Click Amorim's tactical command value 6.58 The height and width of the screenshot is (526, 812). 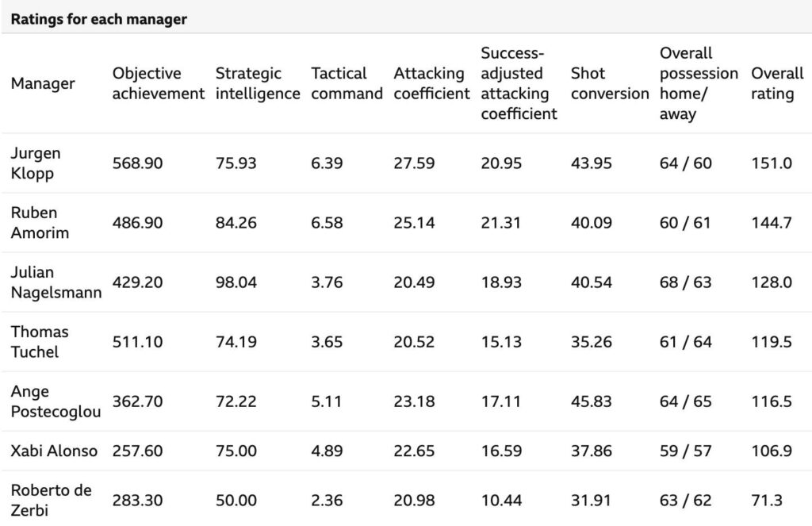327,223
